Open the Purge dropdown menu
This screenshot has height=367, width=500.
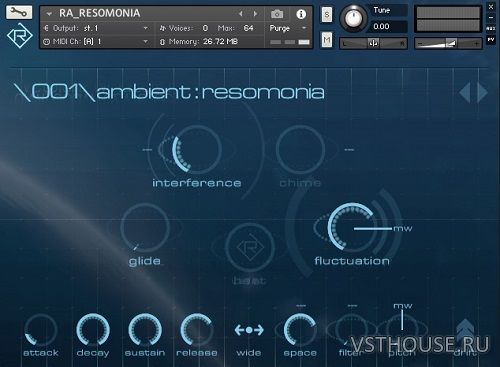click(x=288, y=28)
